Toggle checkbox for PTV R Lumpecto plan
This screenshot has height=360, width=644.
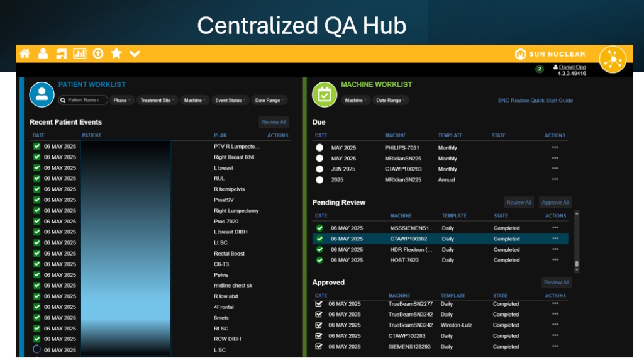pos(36,147)
